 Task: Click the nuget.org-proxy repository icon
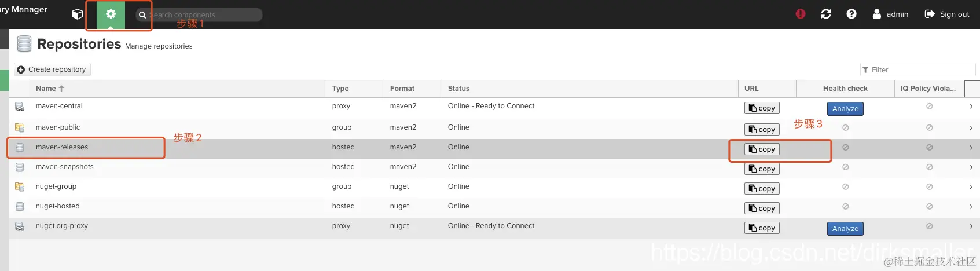point(20,226)
